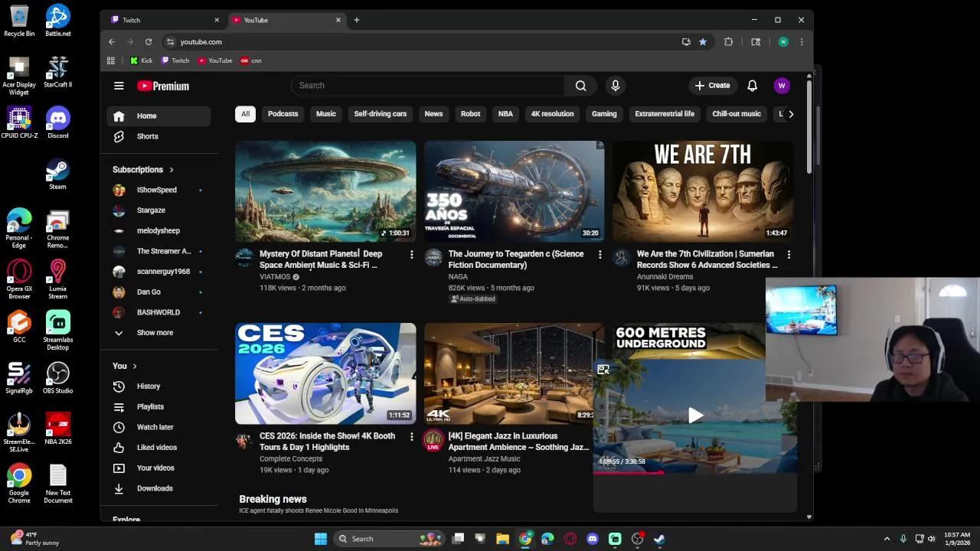Open the Chrome apps grid in bookmarks bar
This screenshot has width=980, height=551.
click(111, 60)
